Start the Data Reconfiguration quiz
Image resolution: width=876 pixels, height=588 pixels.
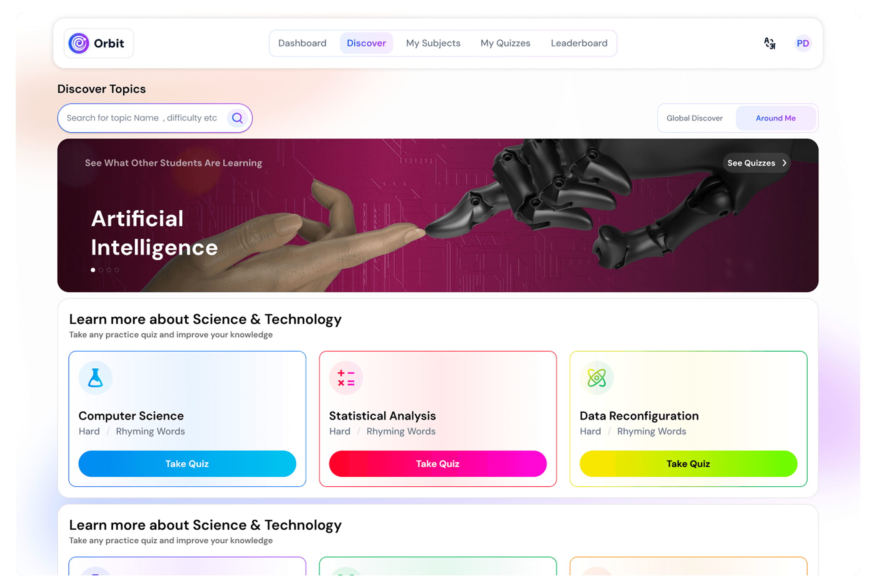(688, 464)
